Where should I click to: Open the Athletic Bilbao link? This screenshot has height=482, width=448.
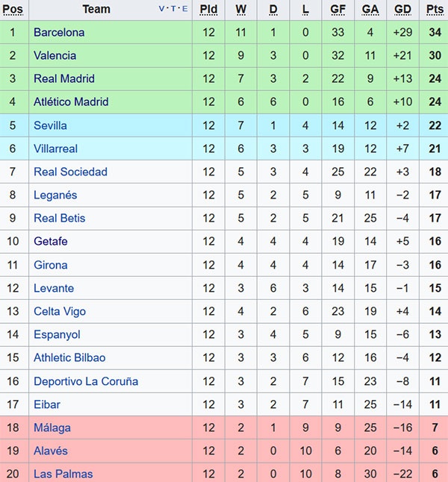(x=69, y=357)
